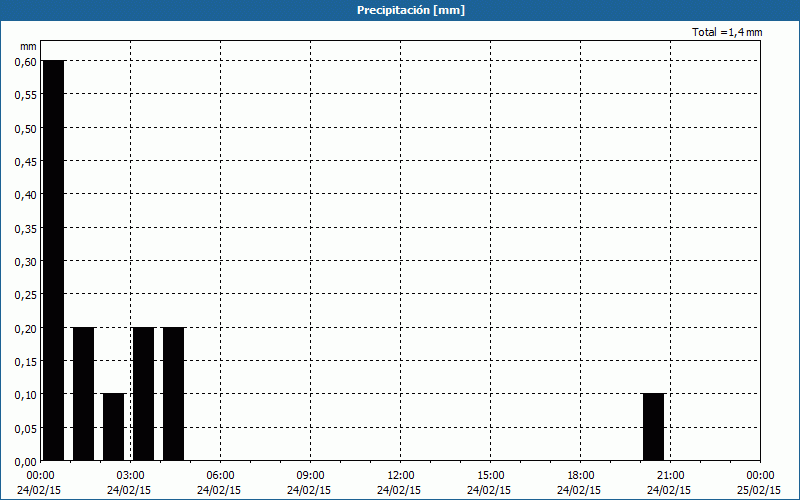This screenshot has height=500, width=800.
Task: Select the 0,35 y-axis value
Action: point(26,229)
